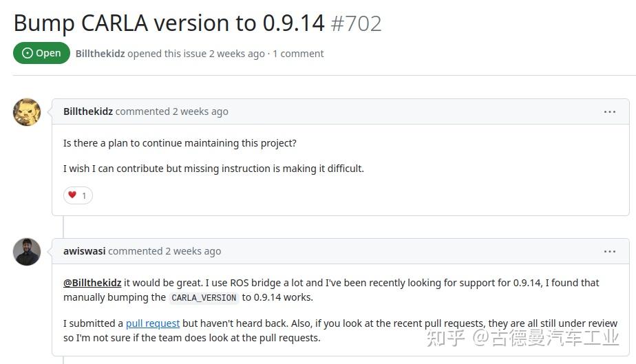Viewport: 636px width, 364px height.
Task: Click awiswasi's avatar image
Action: (27, 252)
